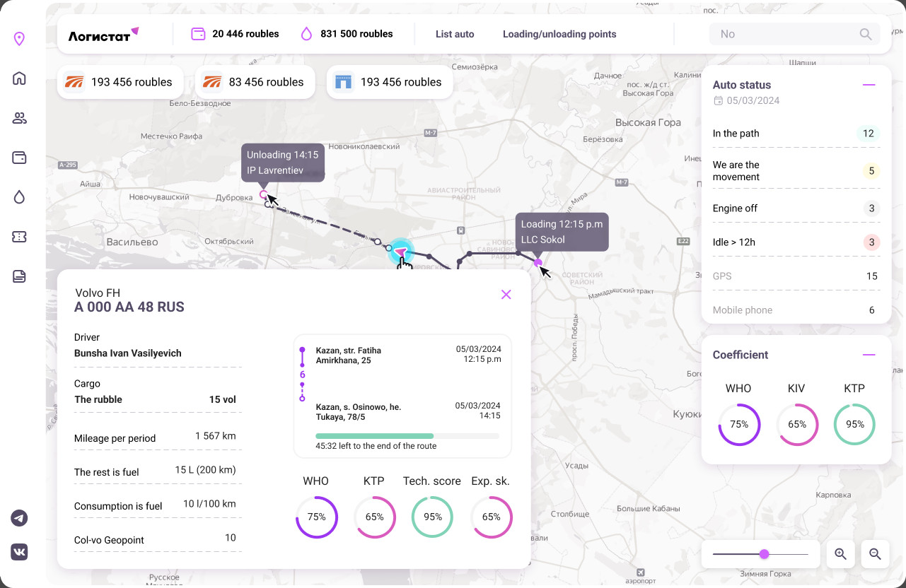Image resolution: width=906 pixels, height=588 pixels.
Task: Click the 20 446 roubles balance
Action: click(x=245, y=34)
